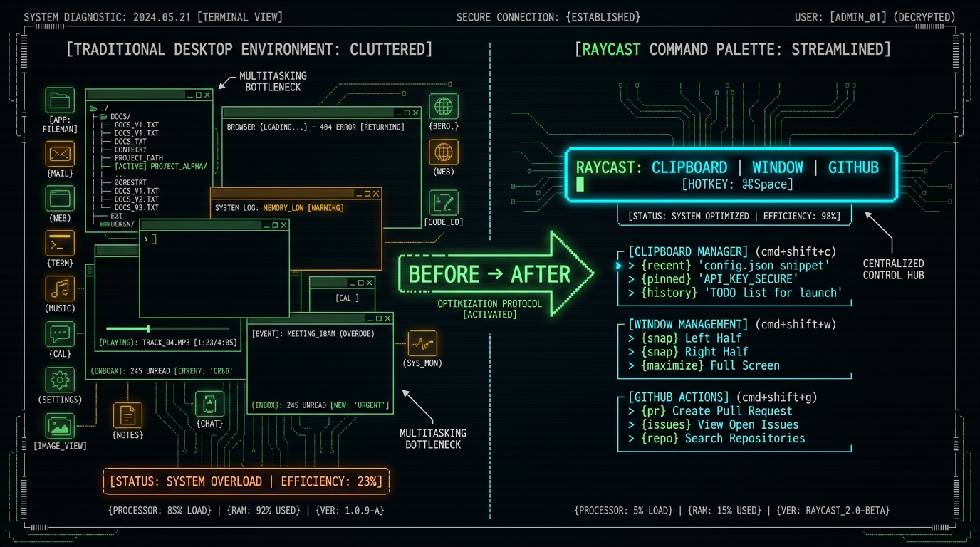
Task: Open the MUSIC note icon
Action: click(61, 289)
